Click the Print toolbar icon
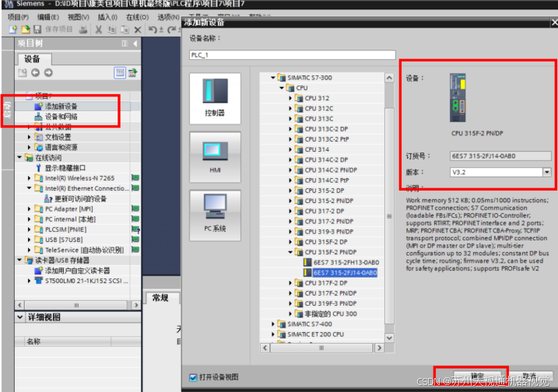Image resolution: width=558 pixels, height=392 pixels. click(83, 30)
